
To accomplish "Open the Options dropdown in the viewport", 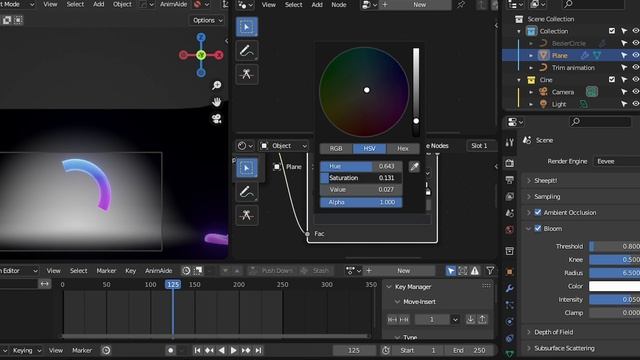I will coord(207,20).
